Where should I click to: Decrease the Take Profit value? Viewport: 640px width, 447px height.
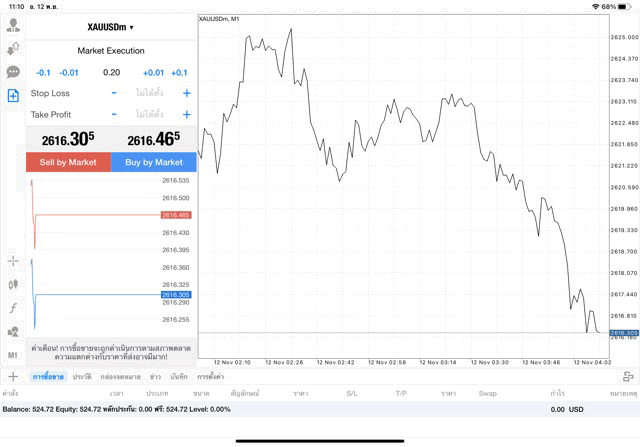pos(114,114)
